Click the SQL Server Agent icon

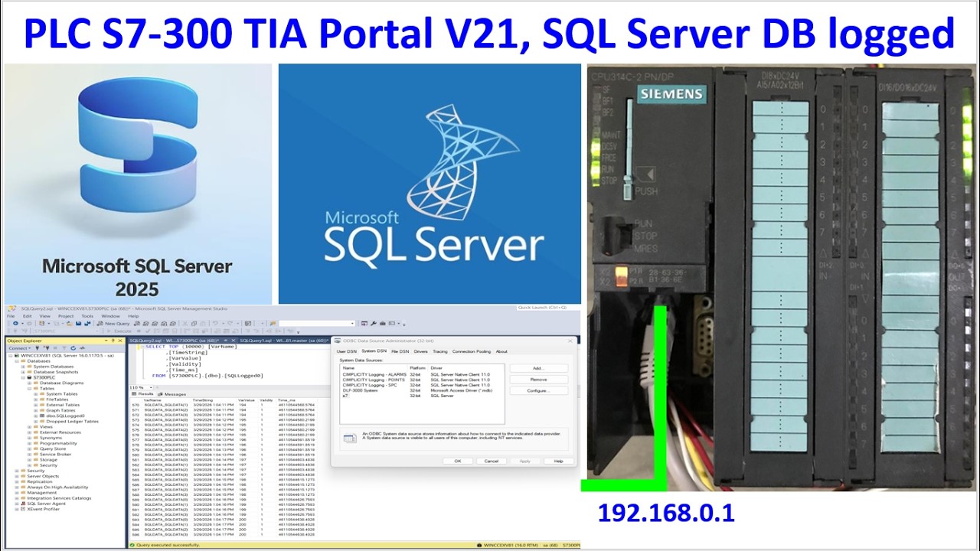click(23, 504)
